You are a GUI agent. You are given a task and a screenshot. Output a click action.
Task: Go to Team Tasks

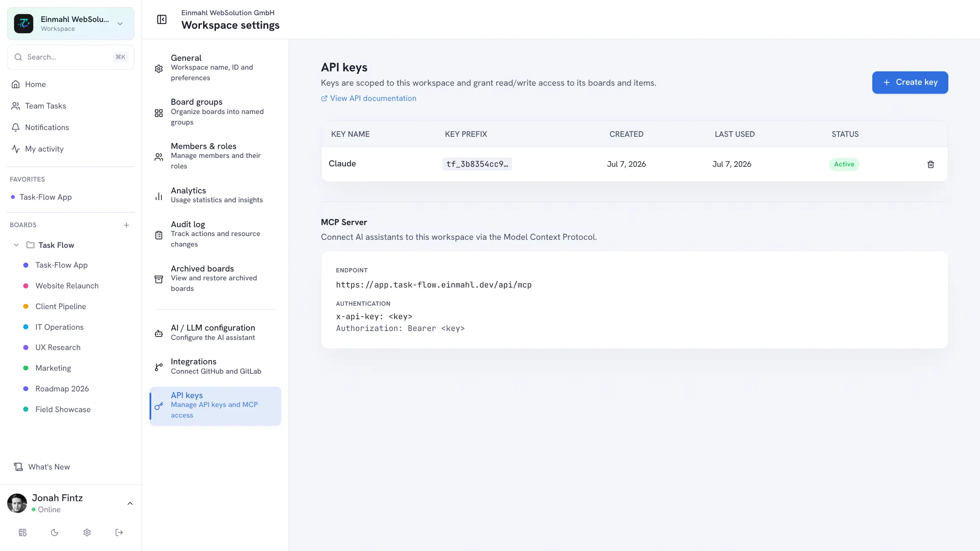click(x=71, y=106)
